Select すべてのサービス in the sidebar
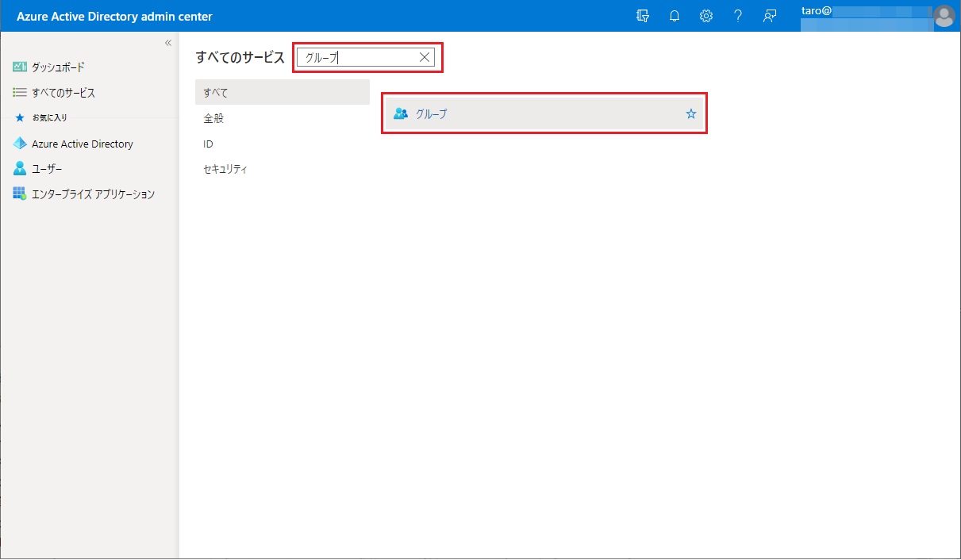The height and width of the screenshot is (560, 961). click(63, 93)
